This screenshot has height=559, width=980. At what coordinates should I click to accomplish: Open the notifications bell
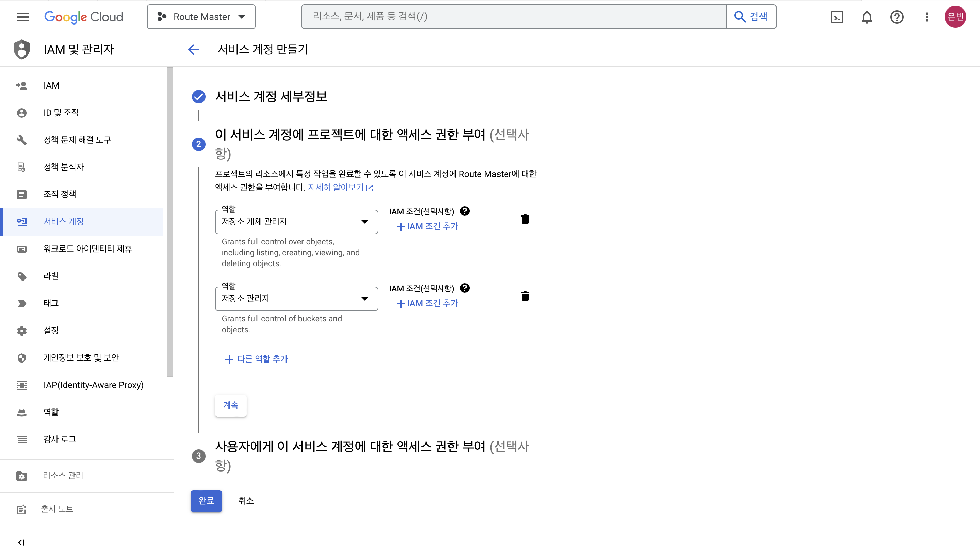point(867,17)
